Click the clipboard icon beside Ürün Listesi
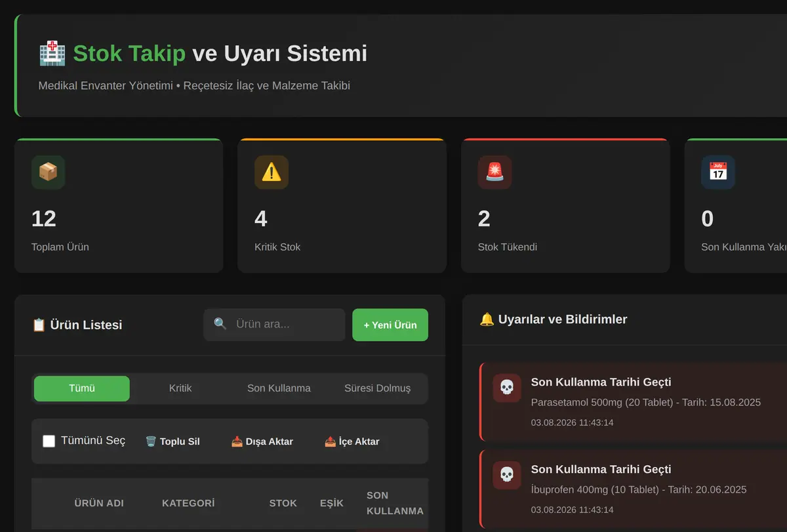 tap(39, 325)
